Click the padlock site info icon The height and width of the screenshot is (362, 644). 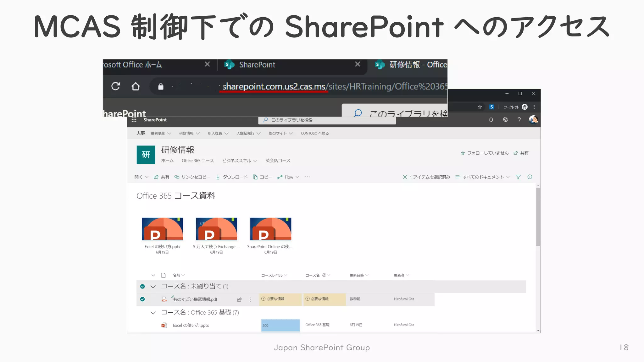[161, 86]
